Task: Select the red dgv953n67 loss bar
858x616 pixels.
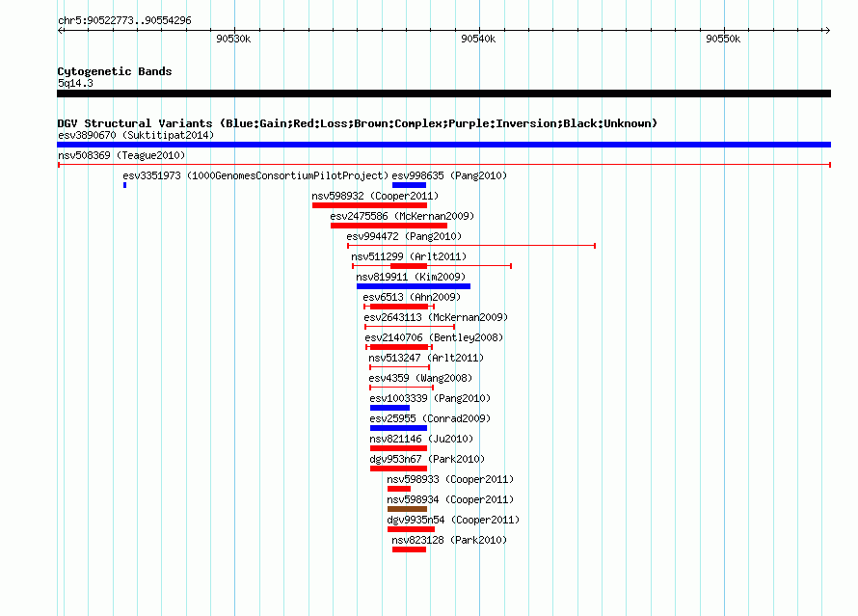Action: pos(398,469)
